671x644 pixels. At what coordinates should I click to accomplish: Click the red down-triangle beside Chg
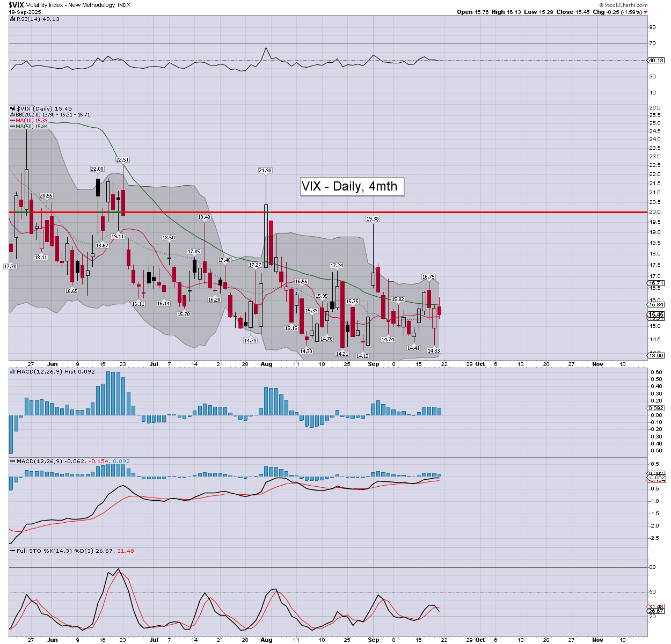tap(645, 12)
